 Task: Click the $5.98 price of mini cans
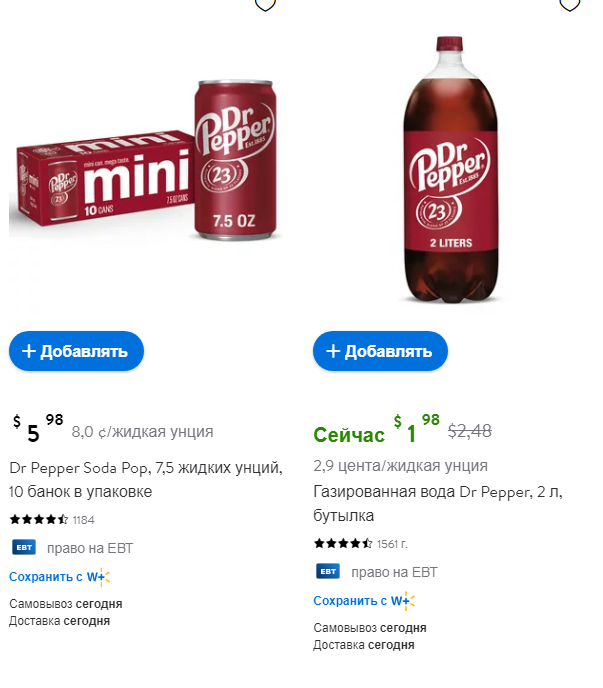coord(39,430)
